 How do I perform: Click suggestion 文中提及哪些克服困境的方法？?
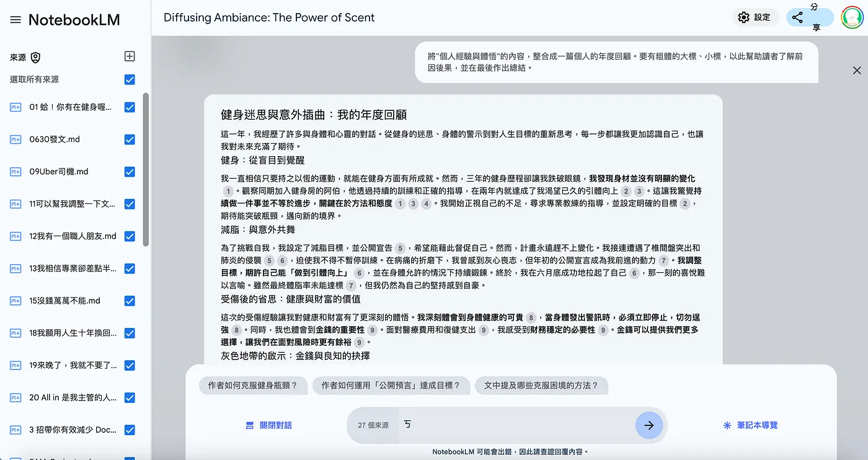point(541,386)
